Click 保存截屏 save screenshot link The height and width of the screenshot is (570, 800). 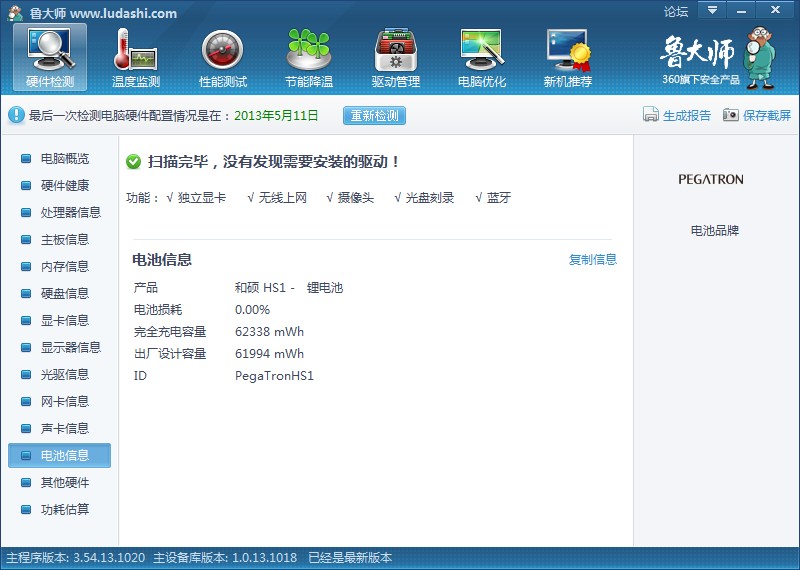tap(767, 115)
